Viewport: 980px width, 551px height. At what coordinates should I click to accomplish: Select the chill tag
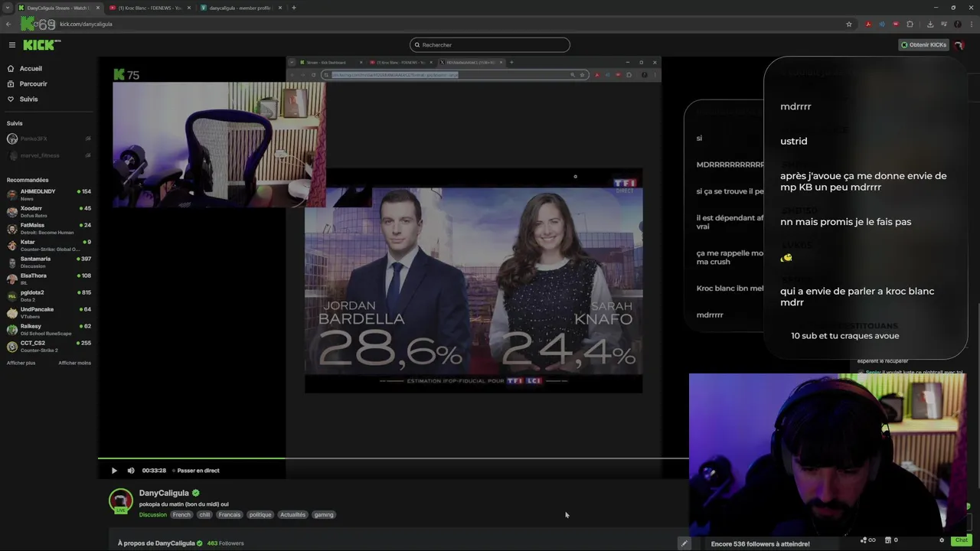(204, 515)
